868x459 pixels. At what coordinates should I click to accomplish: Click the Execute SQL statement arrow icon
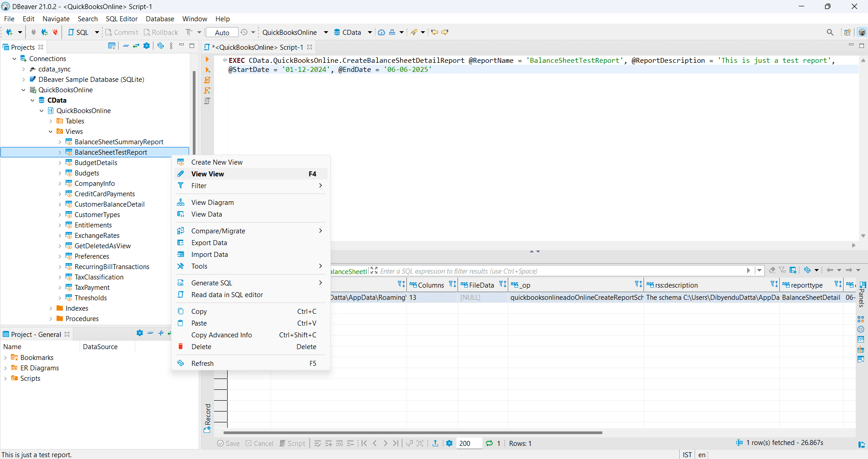click(207, 59)
